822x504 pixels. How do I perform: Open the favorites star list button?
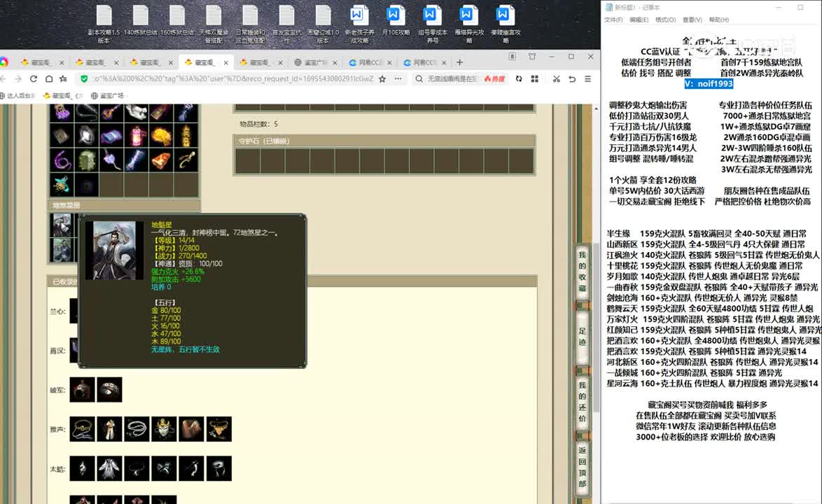tap(64, 78)
